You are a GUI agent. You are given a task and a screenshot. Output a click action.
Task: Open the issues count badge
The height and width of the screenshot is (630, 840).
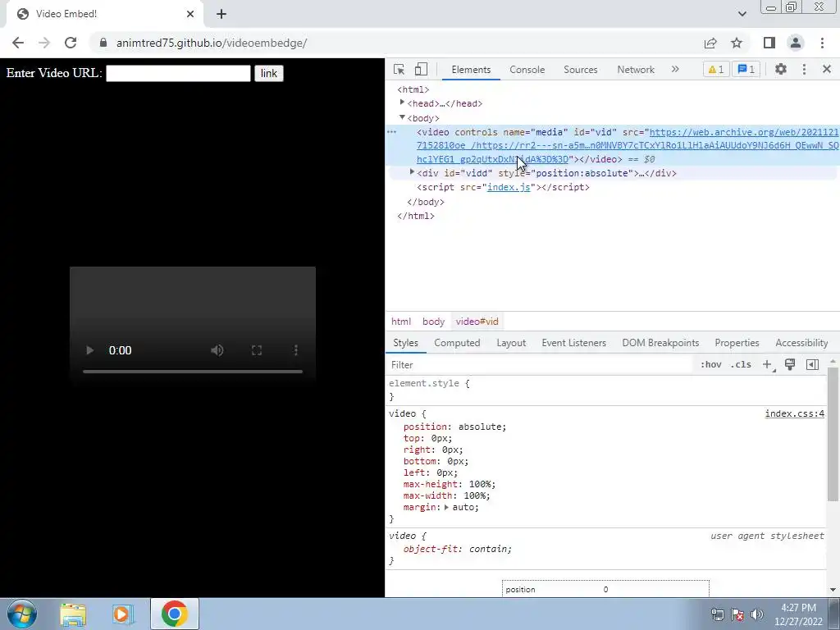pyautogui.click(x=746, y=69)
